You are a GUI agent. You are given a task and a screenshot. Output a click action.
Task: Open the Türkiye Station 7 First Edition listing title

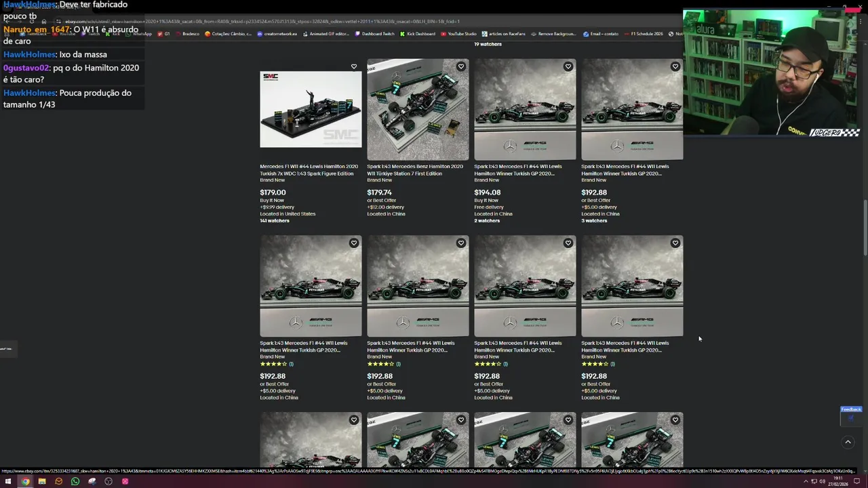point(415,170)
